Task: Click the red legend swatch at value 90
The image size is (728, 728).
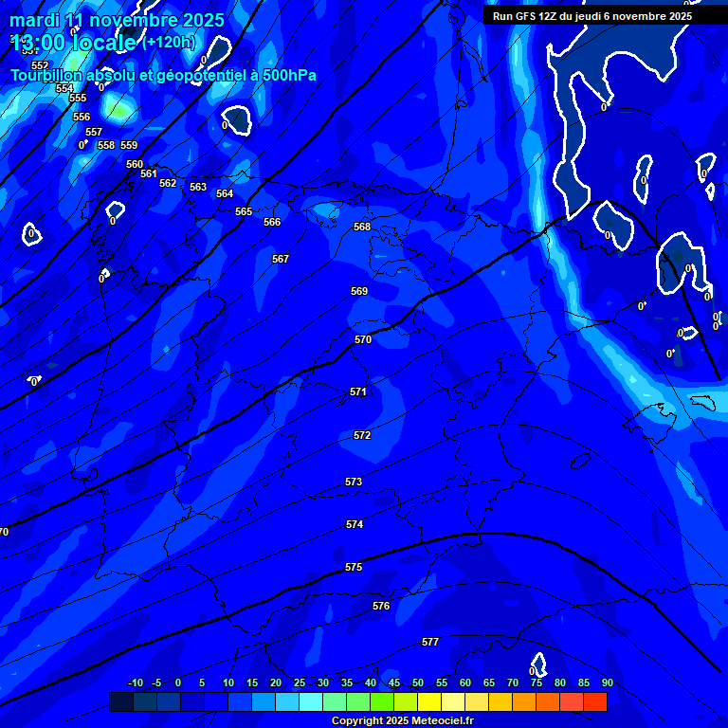Action: click(x=595, y=701)
